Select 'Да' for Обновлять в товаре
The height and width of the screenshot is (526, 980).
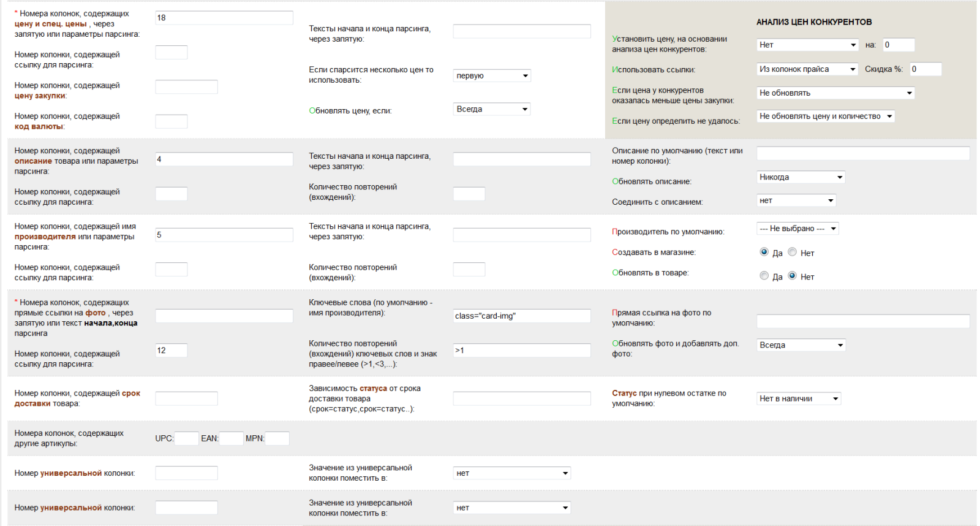tap(764, 276)
